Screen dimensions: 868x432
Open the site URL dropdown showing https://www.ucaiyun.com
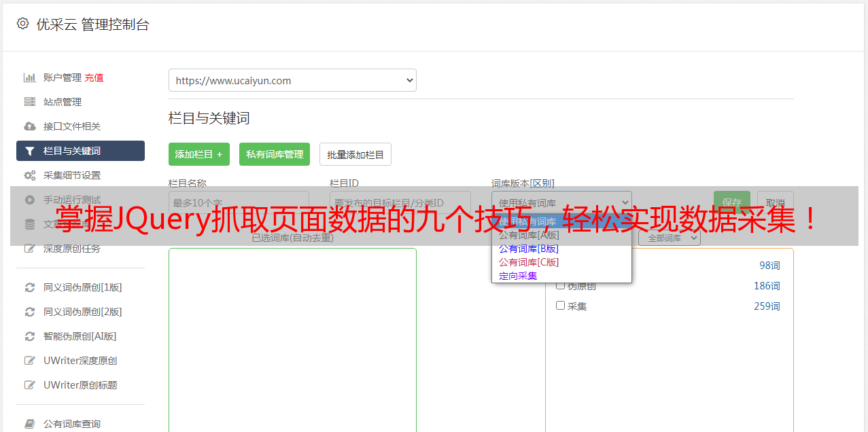point(292,80)
